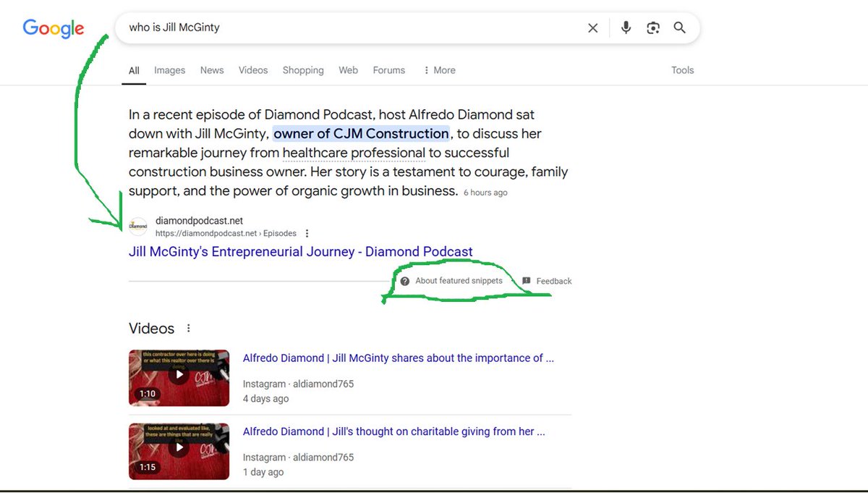This screenshot has height=493, width=868.
Task: Click the https://diamondpodcast.net › Episodes breadcrumb
Action: [226, 234]
